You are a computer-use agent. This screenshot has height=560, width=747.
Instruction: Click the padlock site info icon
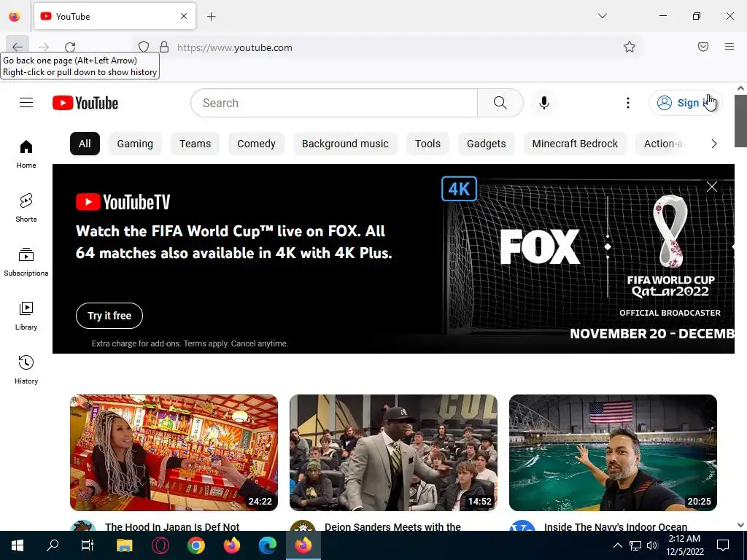164,47
